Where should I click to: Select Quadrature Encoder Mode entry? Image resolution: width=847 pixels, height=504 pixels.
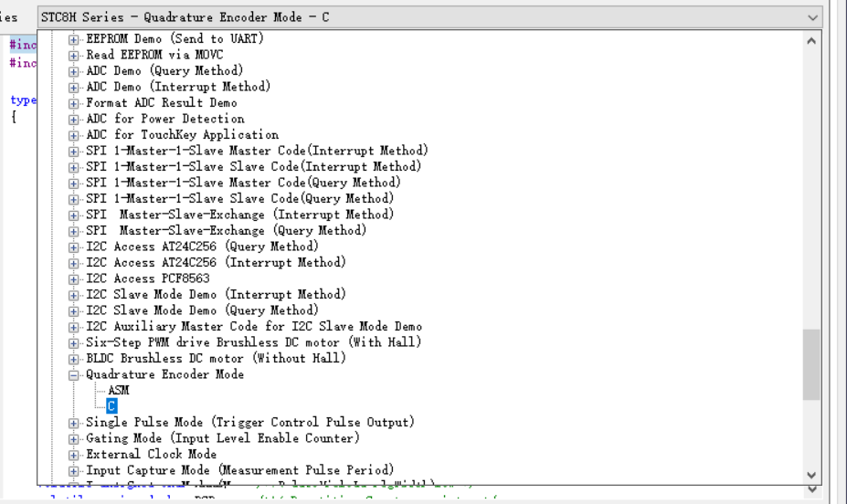pos(164,374)
